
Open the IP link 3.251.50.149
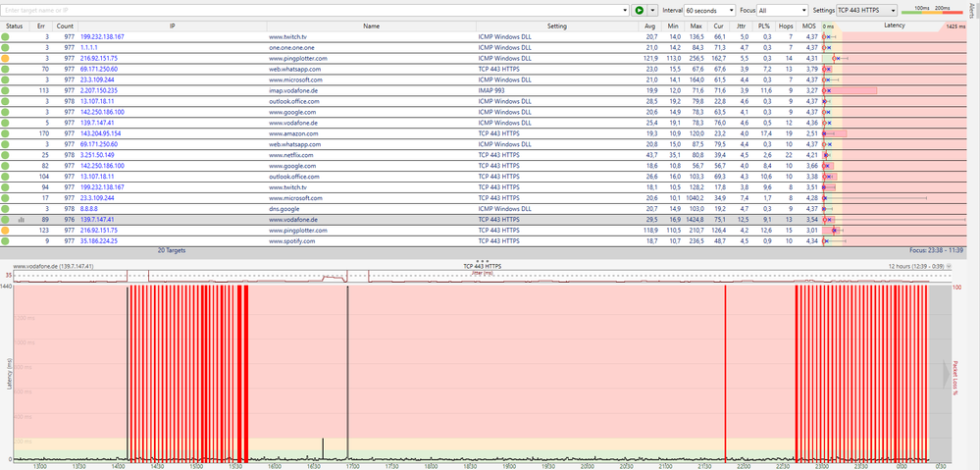(x=97, y=155)
